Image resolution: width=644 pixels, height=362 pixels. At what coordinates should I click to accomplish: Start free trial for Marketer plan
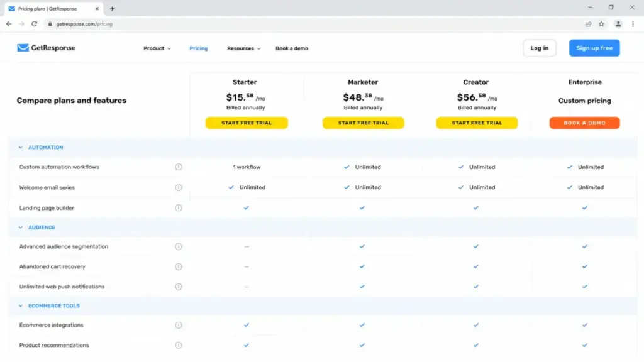(363, 123)
